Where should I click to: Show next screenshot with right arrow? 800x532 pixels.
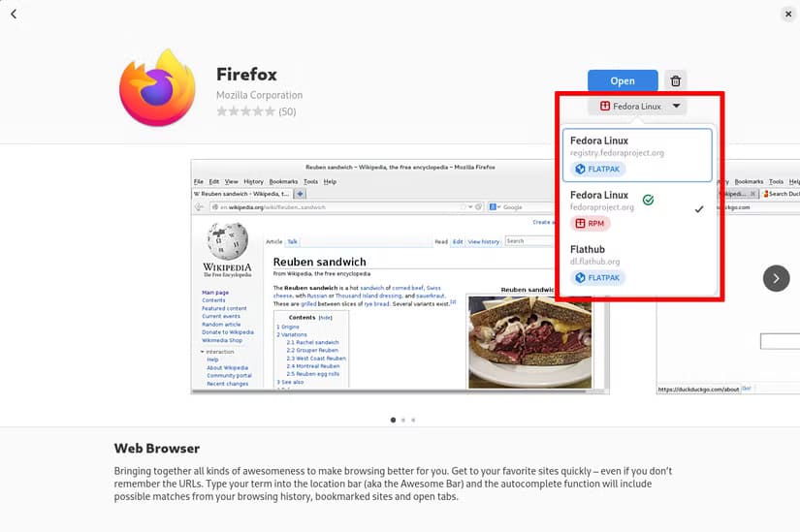click(x=776, y=278)
